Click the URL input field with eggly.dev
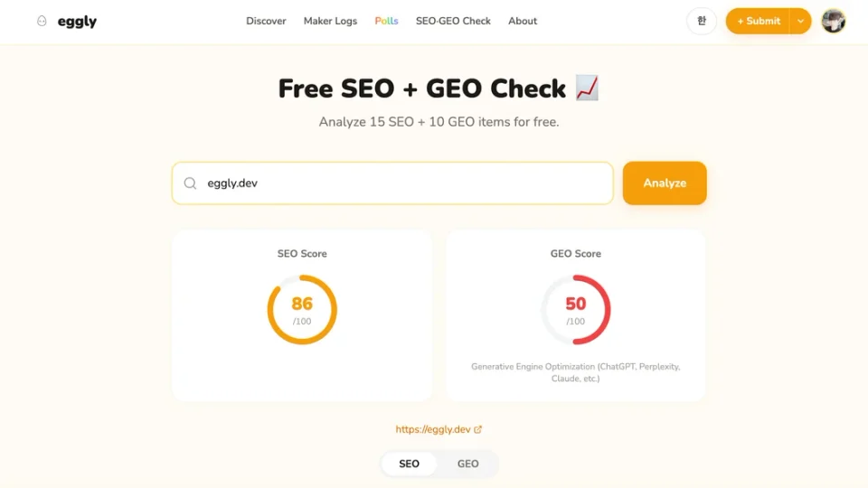 pos(398,183)
